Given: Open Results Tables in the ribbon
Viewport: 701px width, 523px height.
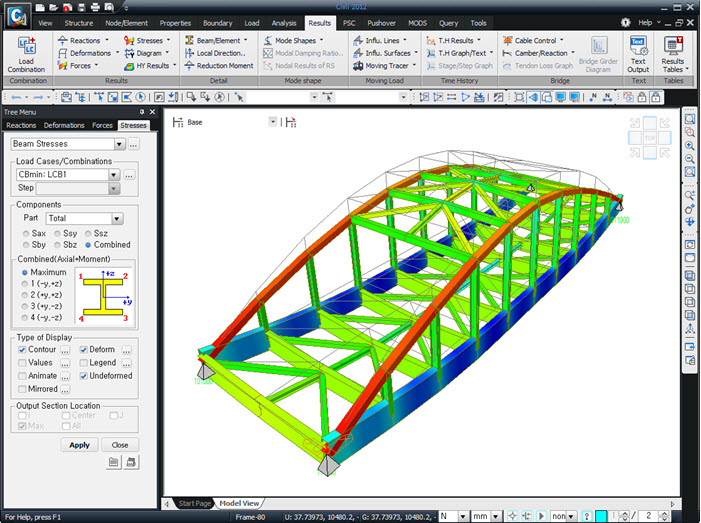Looking at the screenshot, I should (673, 54).
